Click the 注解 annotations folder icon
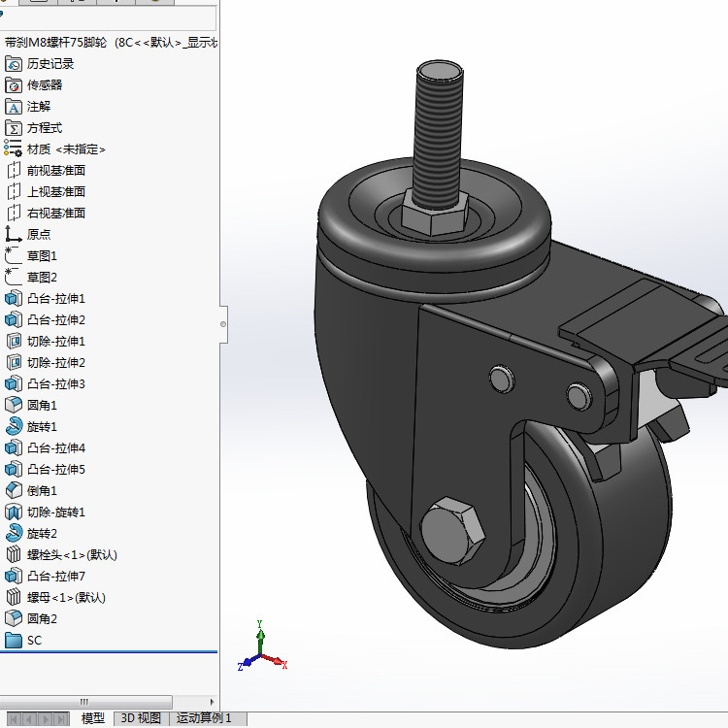 pyautogui.click(x=14, y=107)
